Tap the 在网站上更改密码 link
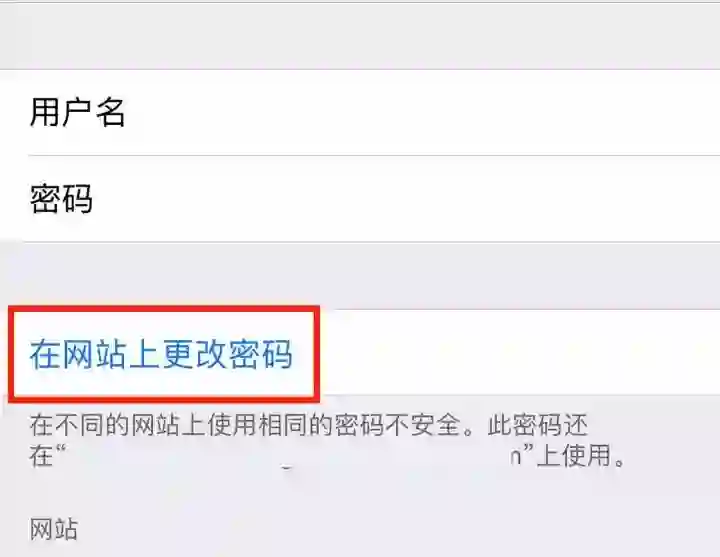This screenshot has height=557, width=720. point(161,354)
